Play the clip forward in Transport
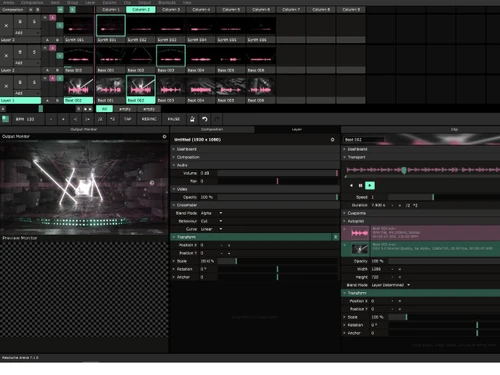This screenshot has width=500, height=375. click(370, 185)
